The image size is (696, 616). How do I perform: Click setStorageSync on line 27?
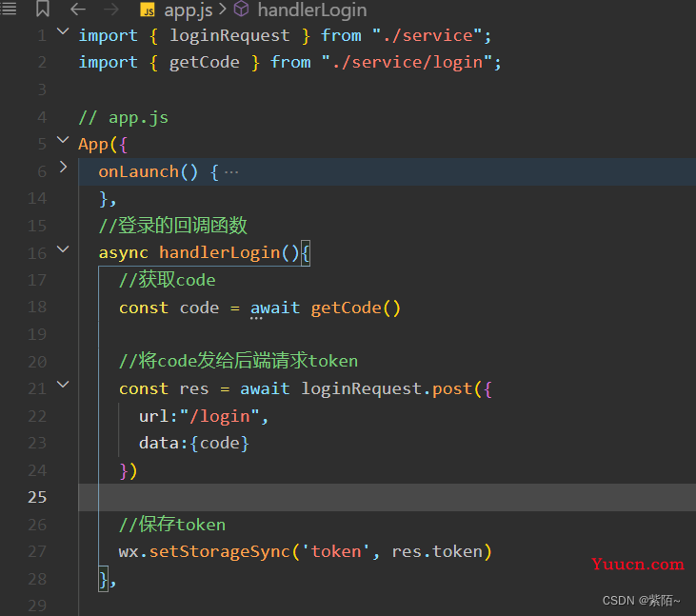[x=219, y=551]
